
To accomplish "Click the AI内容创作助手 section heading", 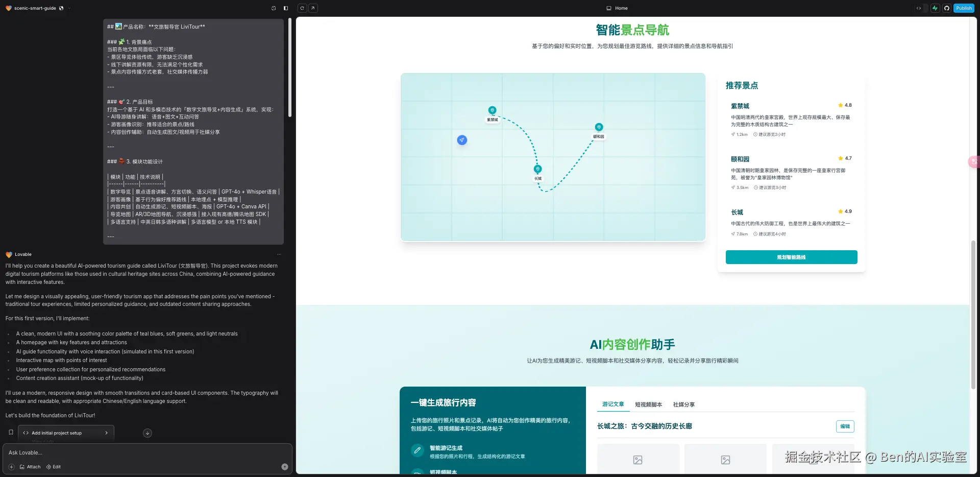I will (x=632, y=345).
